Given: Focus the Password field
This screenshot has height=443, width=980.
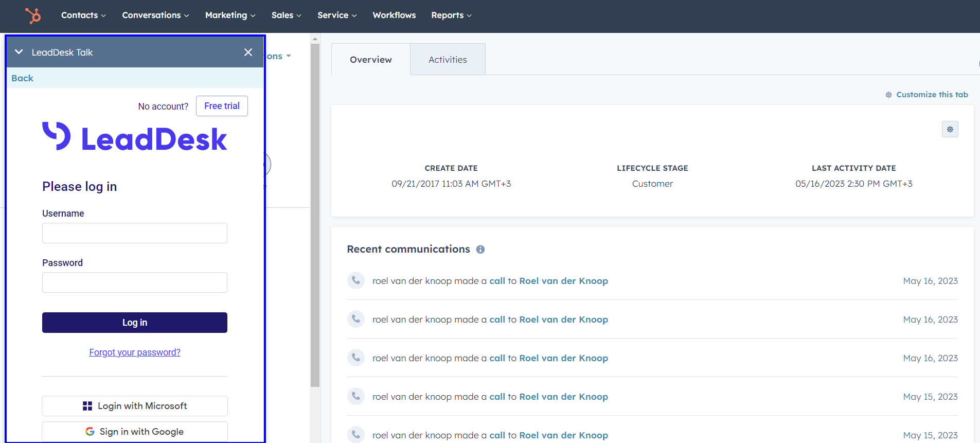Looking at the screenshot, I should click(x=135, y=282).
